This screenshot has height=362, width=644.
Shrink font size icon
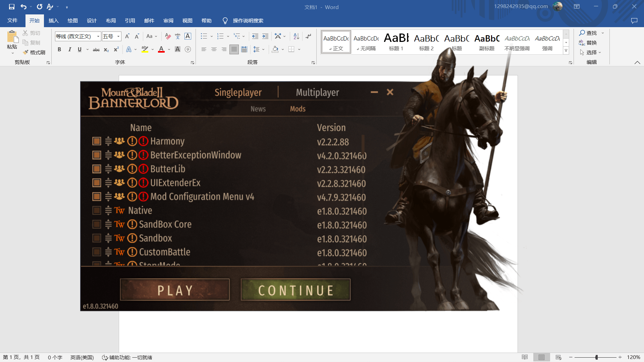137,36
